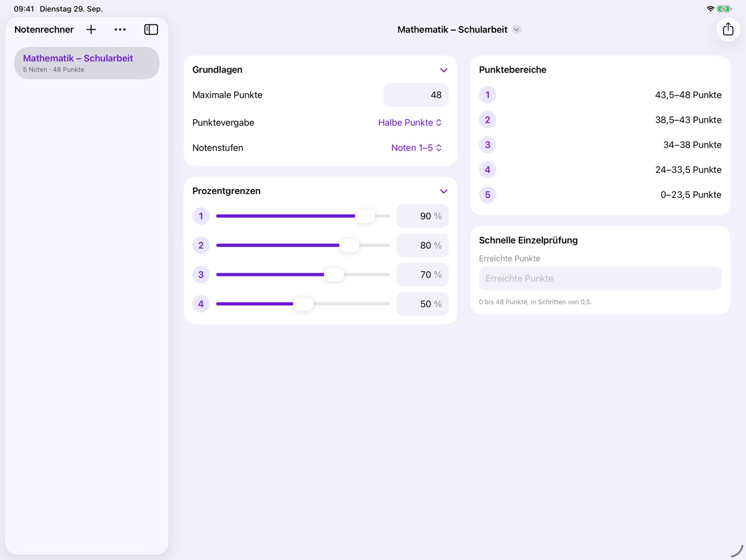Image resolution: width=746 pixels, height=560 pixels.
Task: Click the Wi-Fi status icon
Action: [710, 9]
